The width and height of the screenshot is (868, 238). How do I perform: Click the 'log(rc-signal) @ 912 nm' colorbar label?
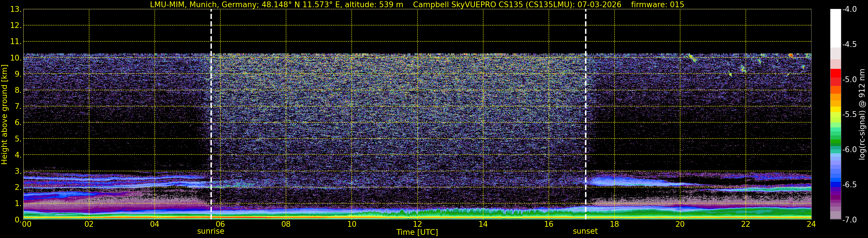click(x=862, y=114)
